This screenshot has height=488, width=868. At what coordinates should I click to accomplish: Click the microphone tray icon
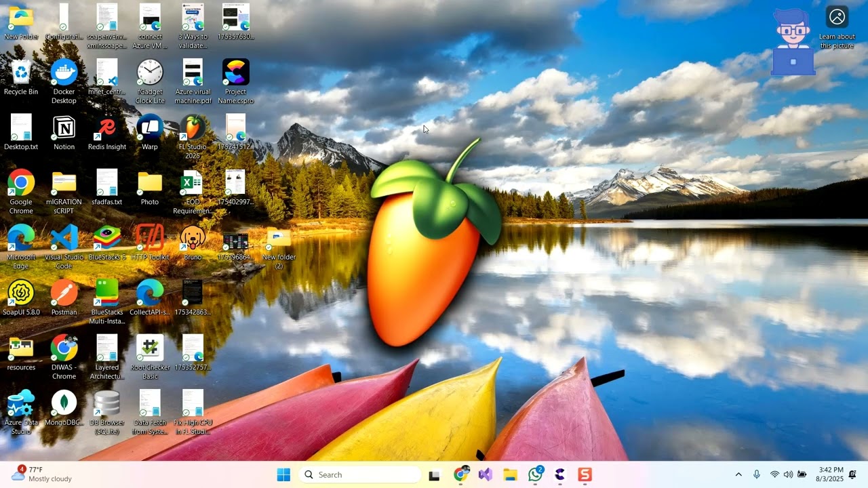[x=757, y=474]
